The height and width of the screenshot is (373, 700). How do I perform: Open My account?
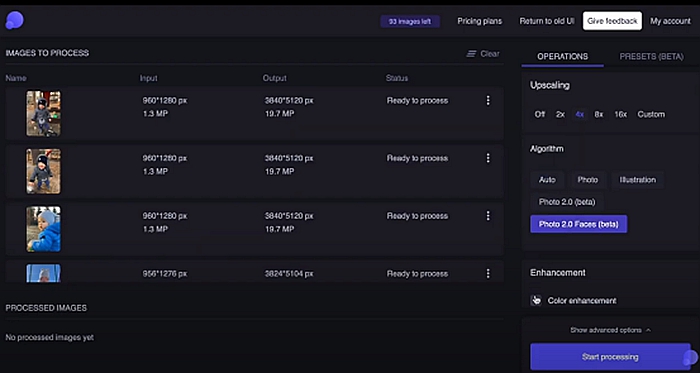pos(670,21)
